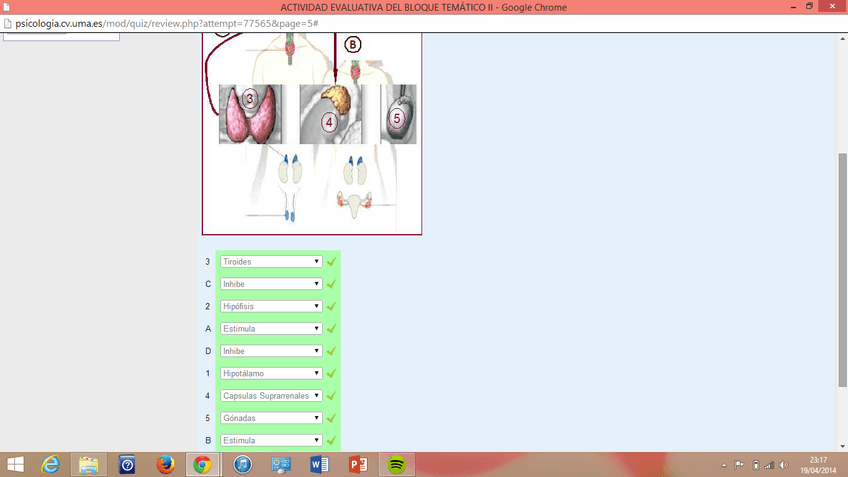
Task: Click the Windows Start button
Action: point(15,465)
